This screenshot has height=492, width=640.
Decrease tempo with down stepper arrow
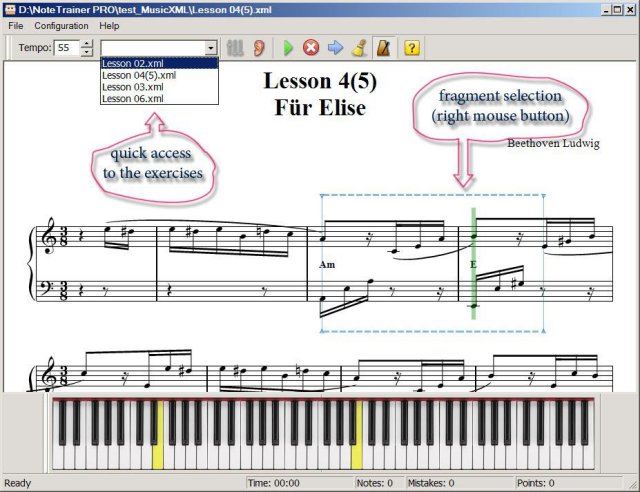coord(87,52)
